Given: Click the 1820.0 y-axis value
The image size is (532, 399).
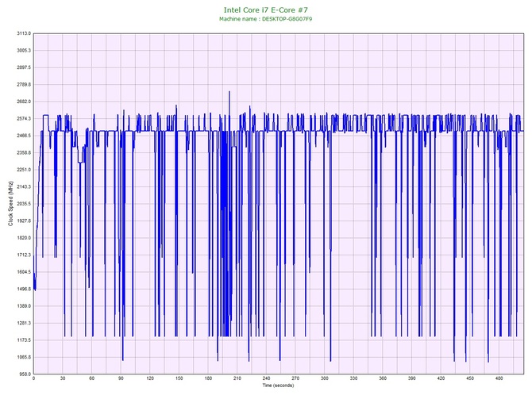Looking at the screenshot, I should click(x=24, y=238).
